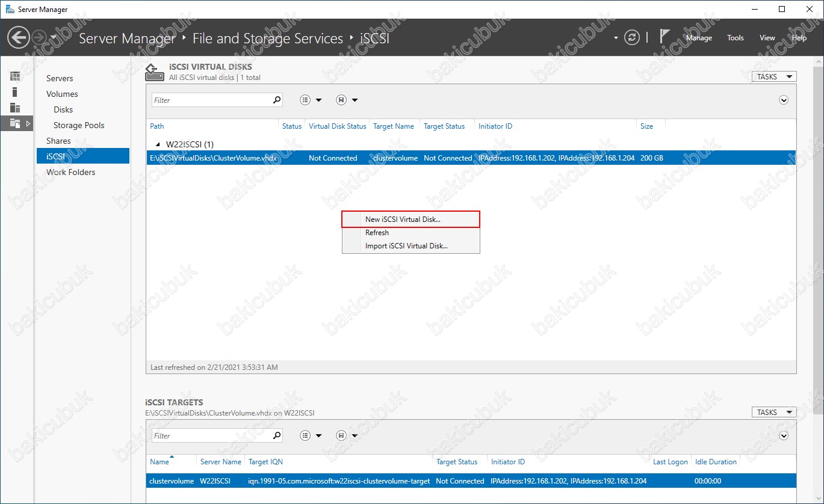Sort virtual disks by Size column

646,126
